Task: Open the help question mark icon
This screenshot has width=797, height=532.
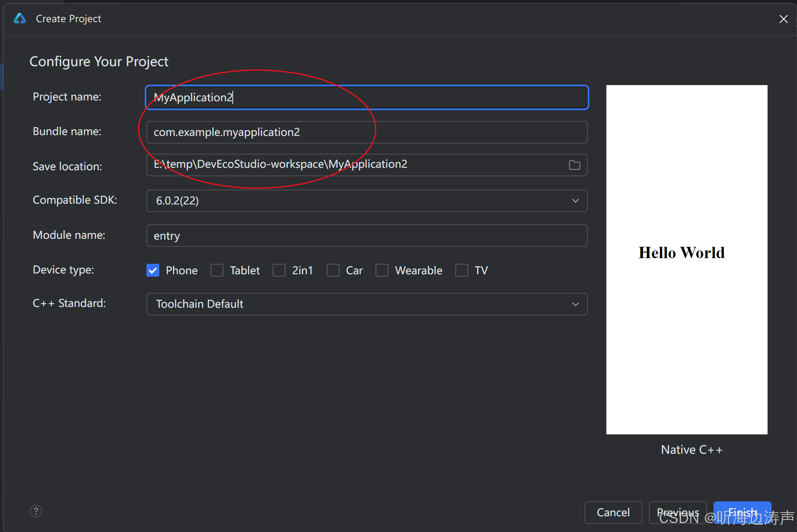Action: [x=36, y=511]
